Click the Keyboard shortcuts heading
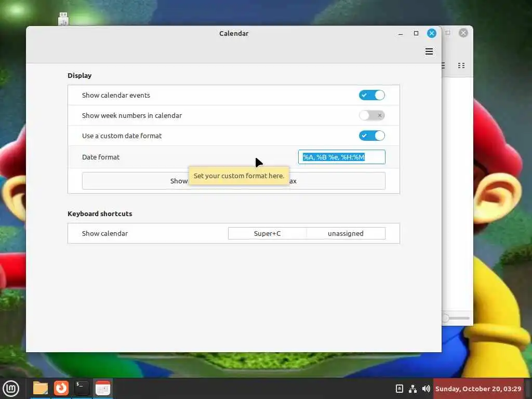 (100, 214)
